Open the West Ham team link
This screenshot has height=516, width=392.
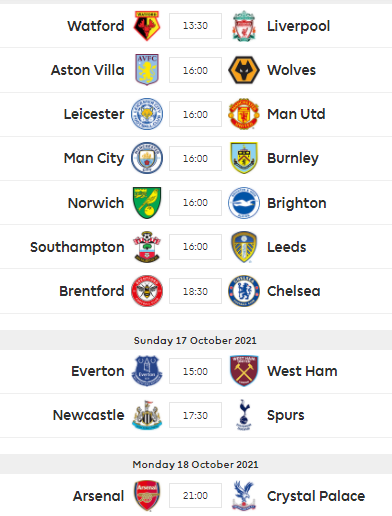(302, 371)
